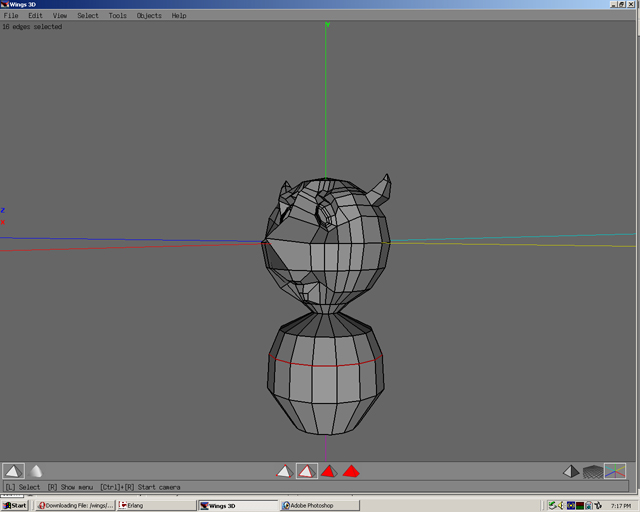
Task: Click green arrow safely-remove tray icon
Action: pyautogui.click(x=552, y=505)
